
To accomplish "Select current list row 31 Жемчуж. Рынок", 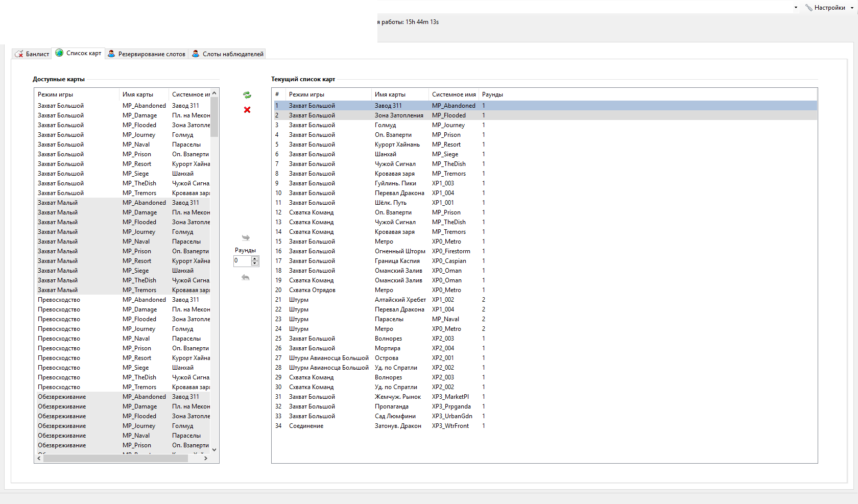I will (x=545, y=397).
